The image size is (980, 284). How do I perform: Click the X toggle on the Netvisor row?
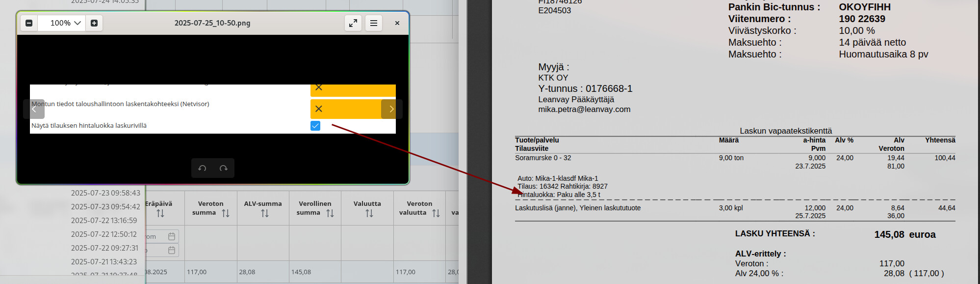click(x=319, y=109)
